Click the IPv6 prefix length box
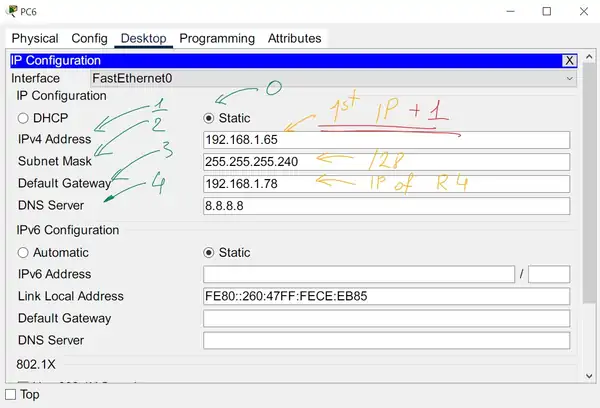600x408 pixels. [549, 274]
